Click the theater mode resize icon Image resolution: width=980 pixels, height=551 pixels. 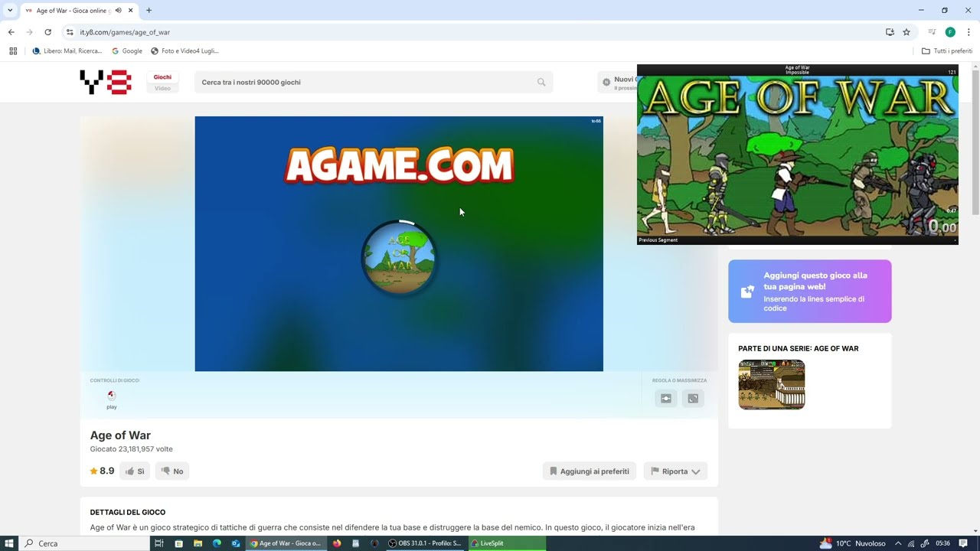click(666, 398)
